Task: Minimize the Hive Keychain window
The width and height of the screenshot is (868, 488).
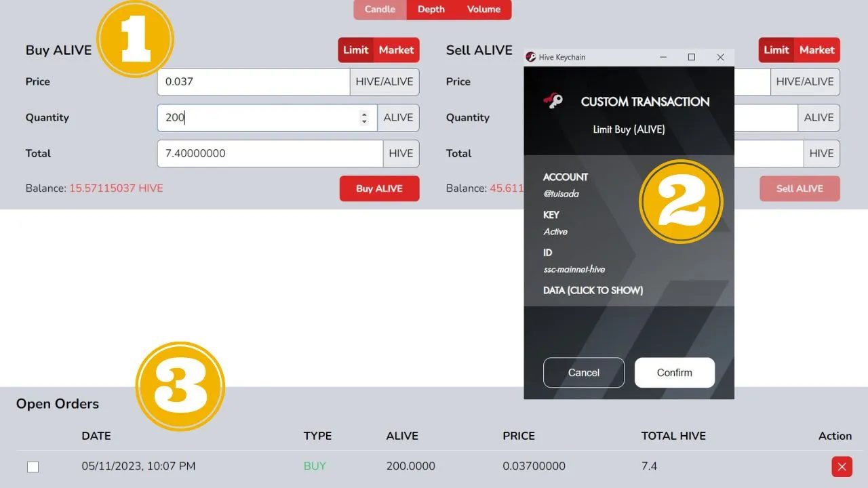Action: [663, 58]
